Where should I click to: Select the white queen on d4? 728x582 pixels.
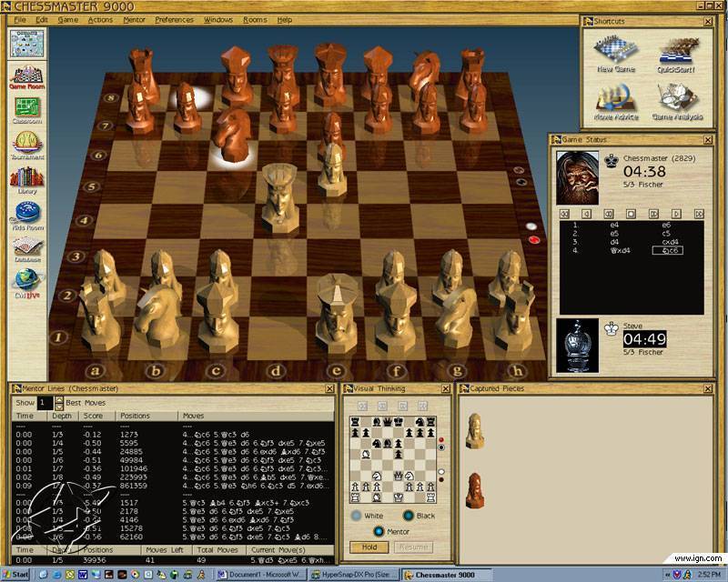click(x=279, y=197)
